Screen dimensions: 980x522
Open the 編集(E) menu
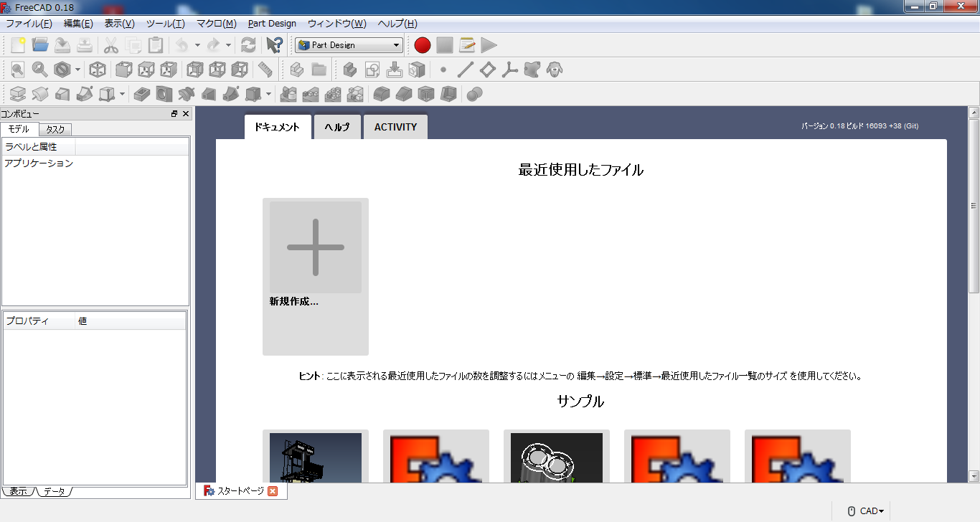78,24
